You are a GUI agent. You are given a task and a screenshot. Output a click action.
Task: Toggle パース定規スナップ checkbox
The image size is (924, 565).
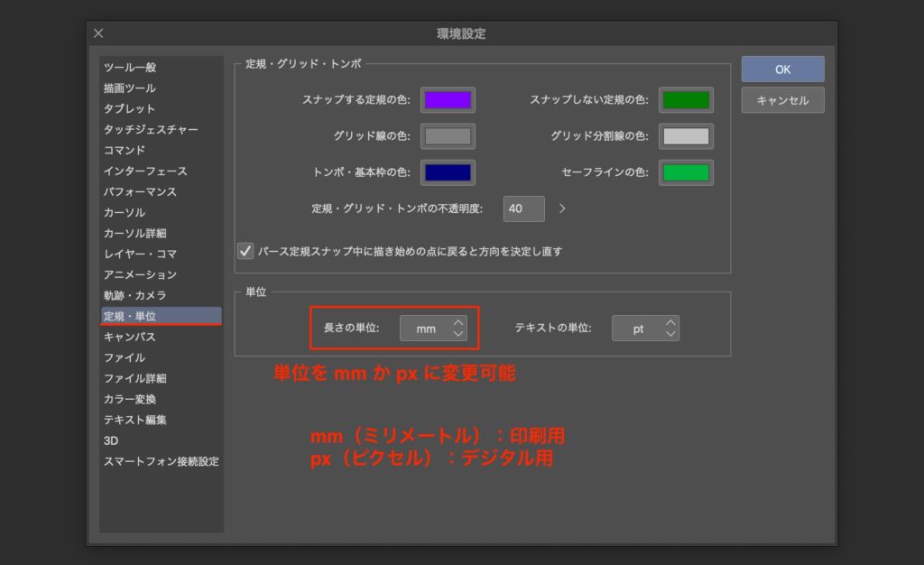(245, 251)
